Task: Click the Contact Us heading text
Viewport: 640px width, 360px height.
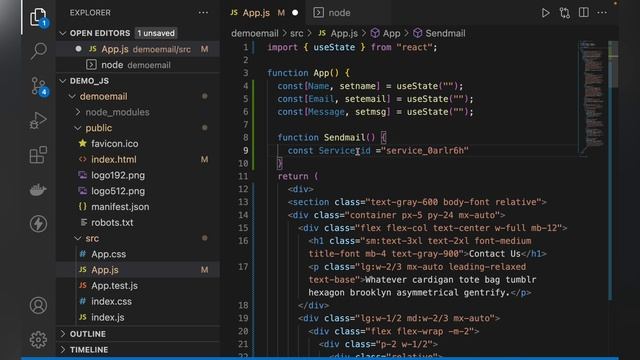Action: tap(495, 254)
